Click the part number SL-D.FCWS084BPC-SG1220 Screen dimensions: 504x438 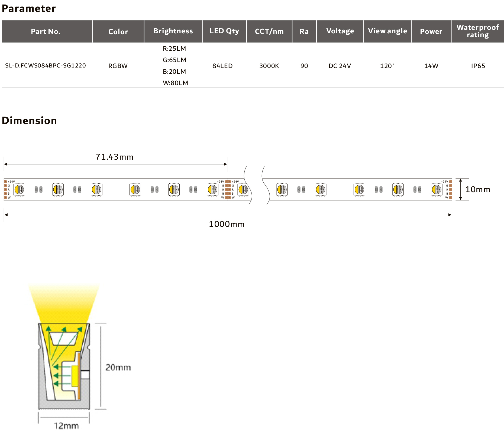click(46, 66)
